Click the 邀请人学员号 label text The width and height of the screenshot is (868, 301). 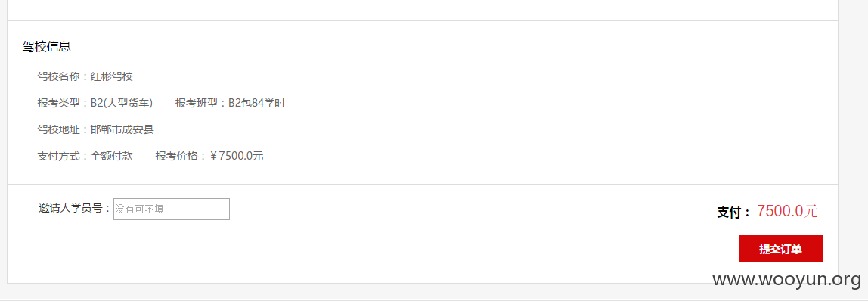[x=70, y=209]
